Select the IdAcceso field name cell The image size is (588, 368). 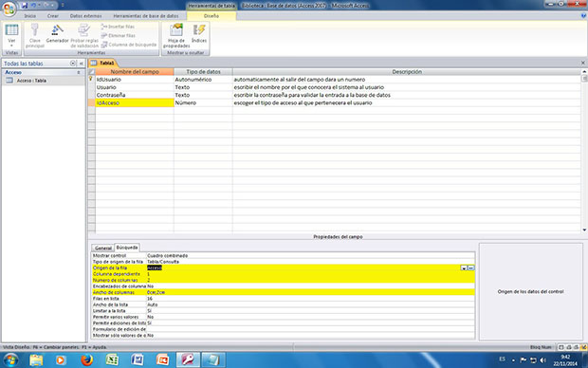click(x=135, y=102)
